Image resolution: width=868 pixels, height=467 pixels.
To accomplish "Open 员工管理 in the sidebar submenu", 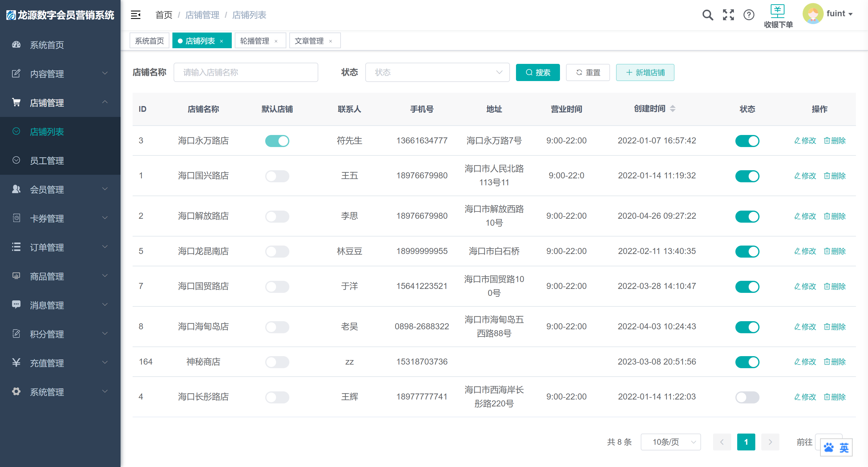I will click(x=60, y=160).
